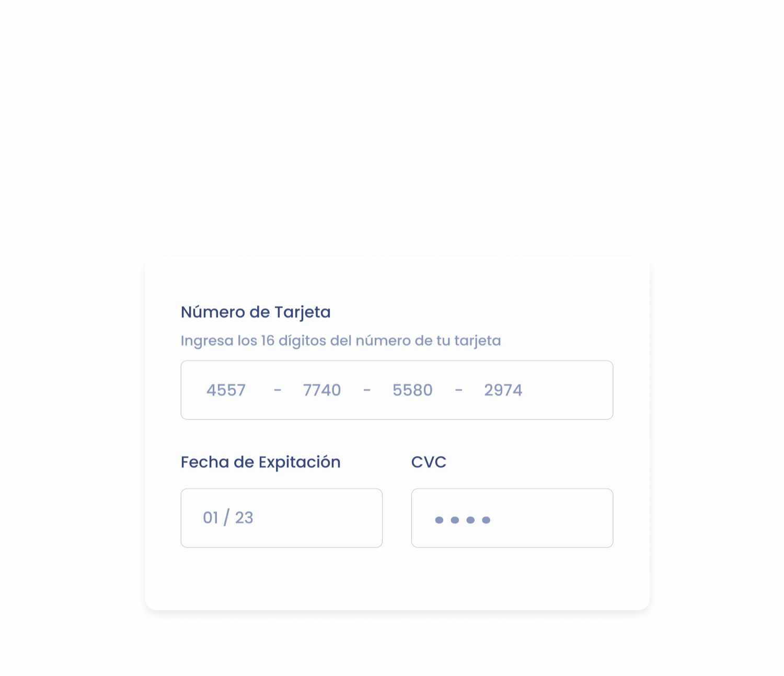The image size is (784, 676).
Task: Focus the Fecha de Expitación input box
Action: pos(282,518)
